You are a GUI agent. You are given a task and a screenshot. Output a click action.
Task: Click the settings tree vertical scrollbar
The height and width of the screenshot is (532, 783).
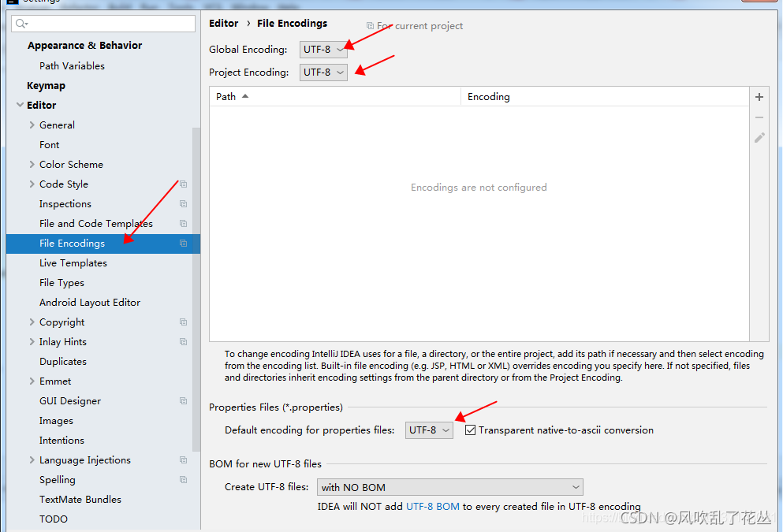[196, 289]
